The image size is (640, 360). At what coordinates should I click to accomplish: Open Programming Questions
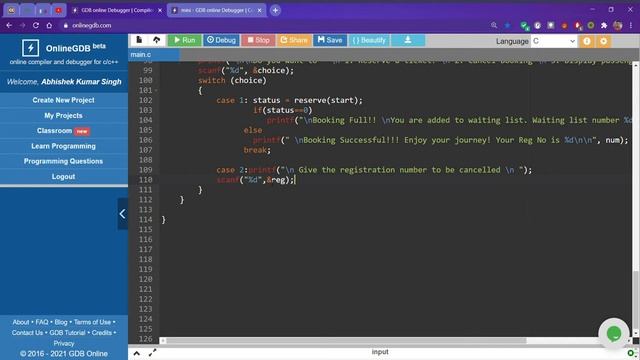[64, 161]
